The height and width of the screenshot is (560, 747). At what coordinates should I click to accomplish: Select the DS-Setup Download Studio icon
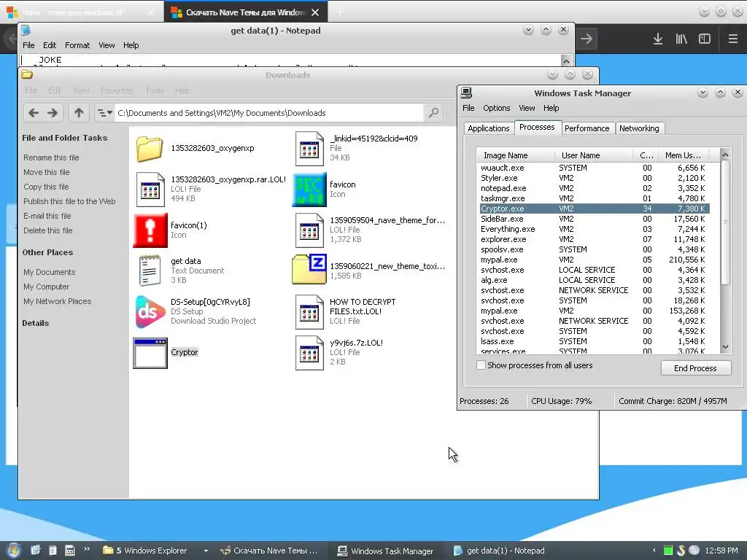pos(150,312)
